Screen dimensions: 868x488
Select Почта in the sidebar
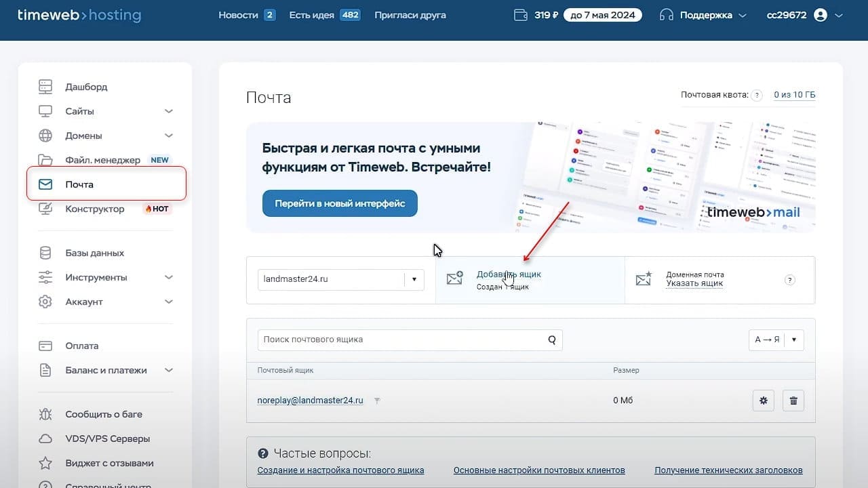(106, 184)
